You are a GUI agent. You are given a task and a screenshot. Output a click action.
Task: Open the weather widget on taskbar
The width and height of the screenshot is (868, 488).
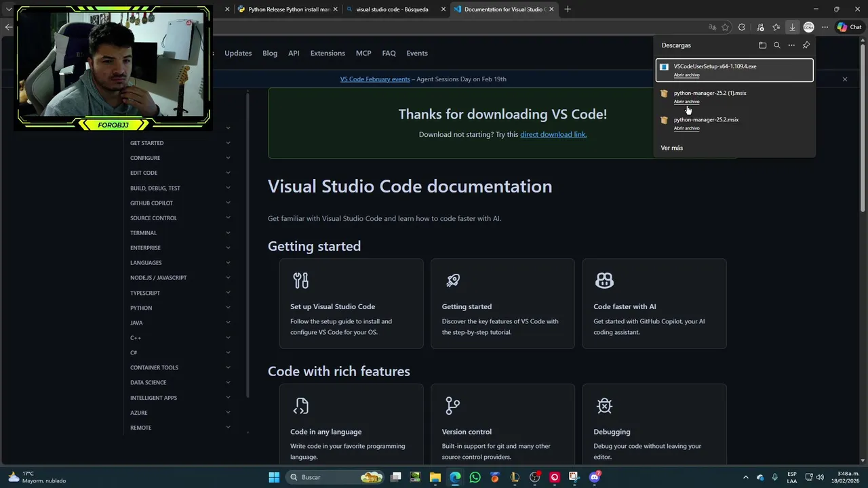pos(37,477)
